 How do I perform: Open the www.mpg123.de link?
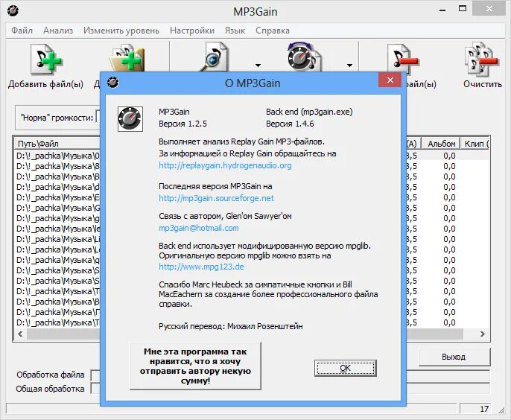[201, 267]
